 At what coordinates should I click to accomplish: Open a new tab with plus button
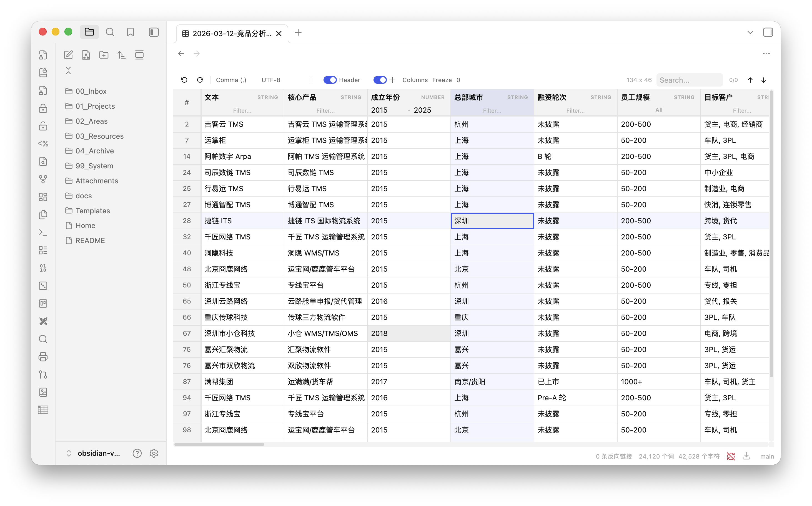[x=298, y=32]
